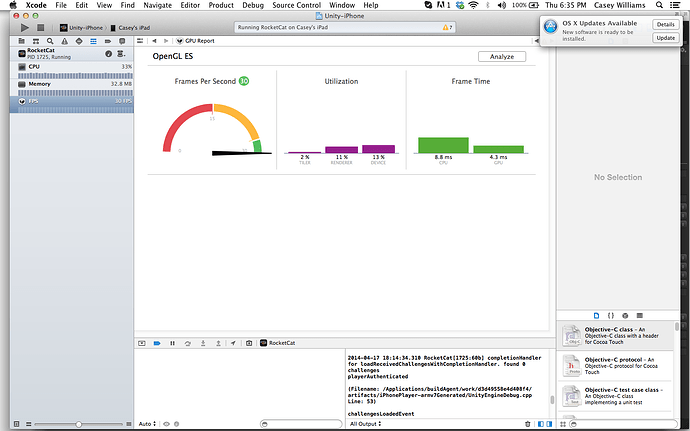
Task: Click the Details button in update notification
Action: pos(665,25)
